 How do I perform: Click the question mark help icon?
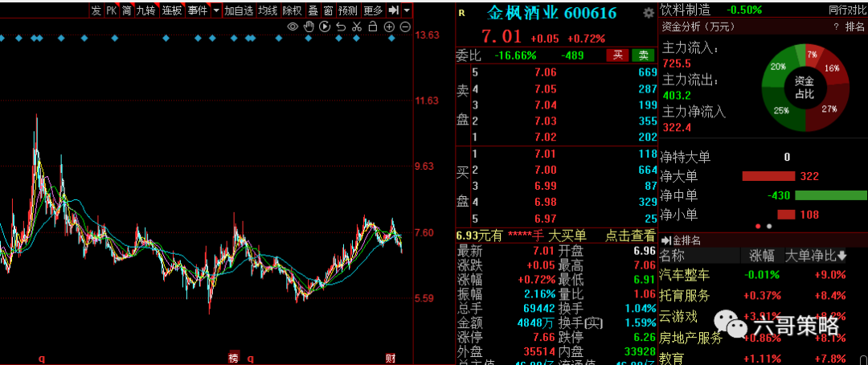pos(836,27)
